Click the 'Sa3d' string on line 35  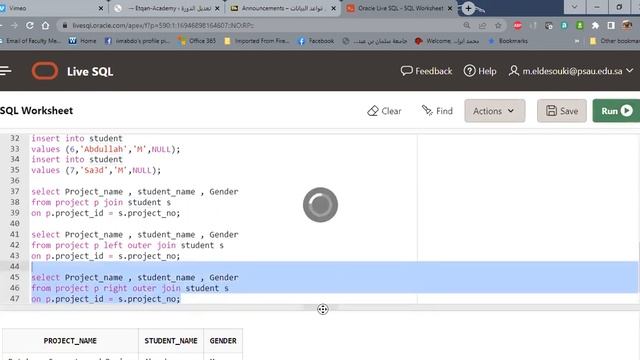[x=94, y=170]
